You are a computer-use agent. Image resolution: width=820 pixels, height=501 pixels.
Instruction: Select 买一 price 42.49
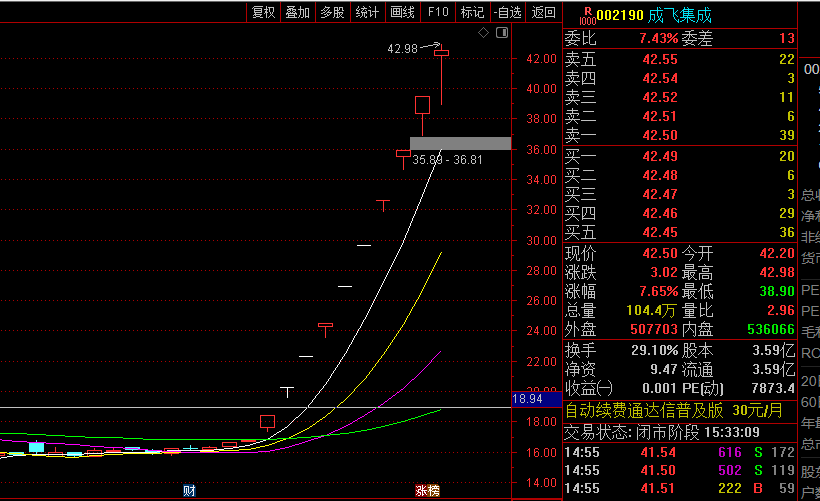tap(660, 156)
